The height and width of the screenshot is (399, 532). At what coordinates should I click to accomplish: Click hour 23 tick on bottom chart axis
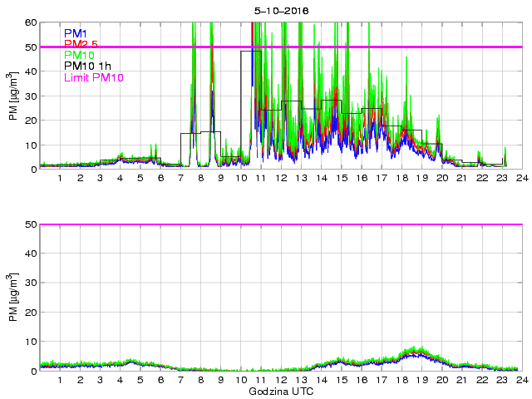501,380
